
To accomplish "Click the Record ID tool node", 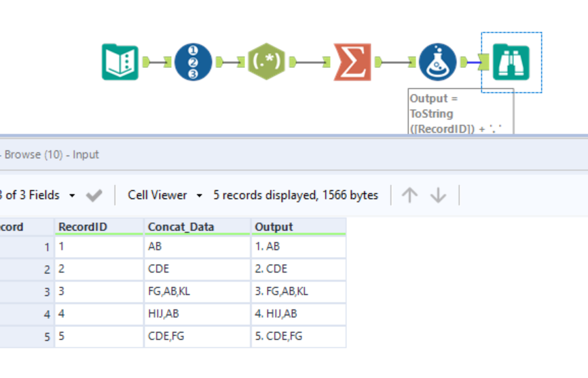I will coord(194,62).
